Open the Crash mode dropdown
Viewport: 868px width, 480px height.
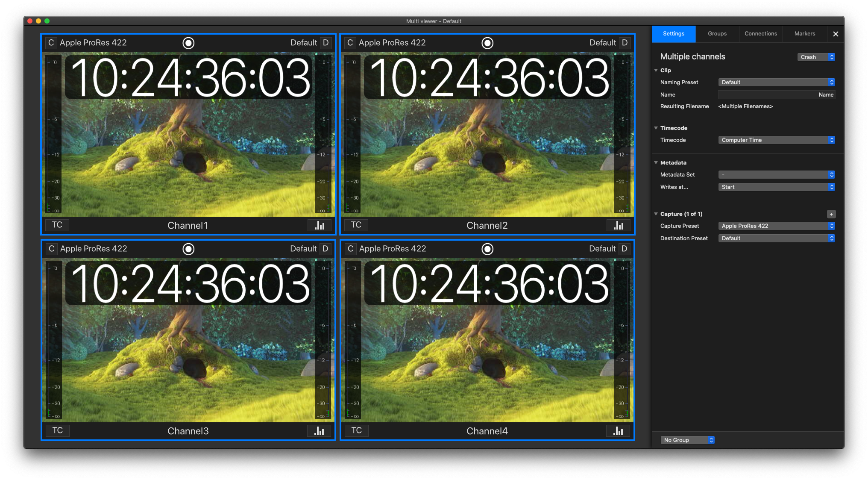tap(816, 57)
